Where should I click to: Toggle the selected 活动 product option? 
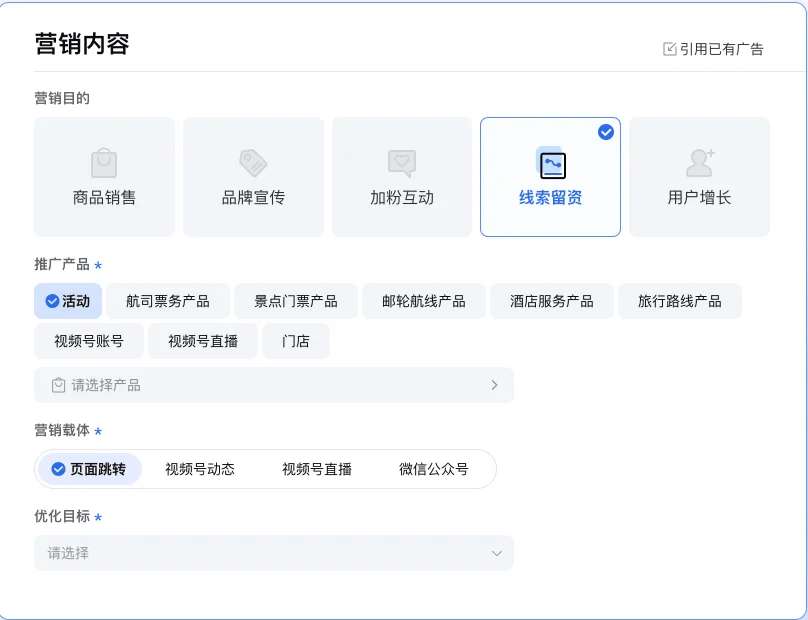pyautogui.click(x=68, y=301)
